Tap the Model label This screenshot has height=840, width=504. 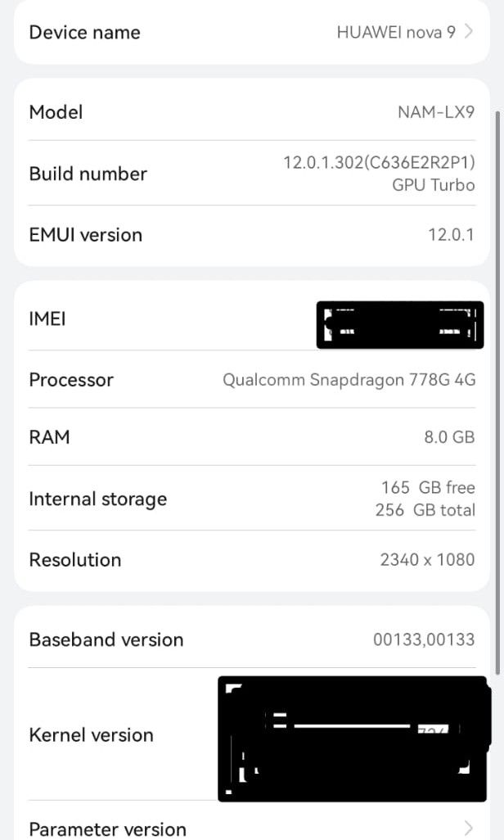coord(56,112)
